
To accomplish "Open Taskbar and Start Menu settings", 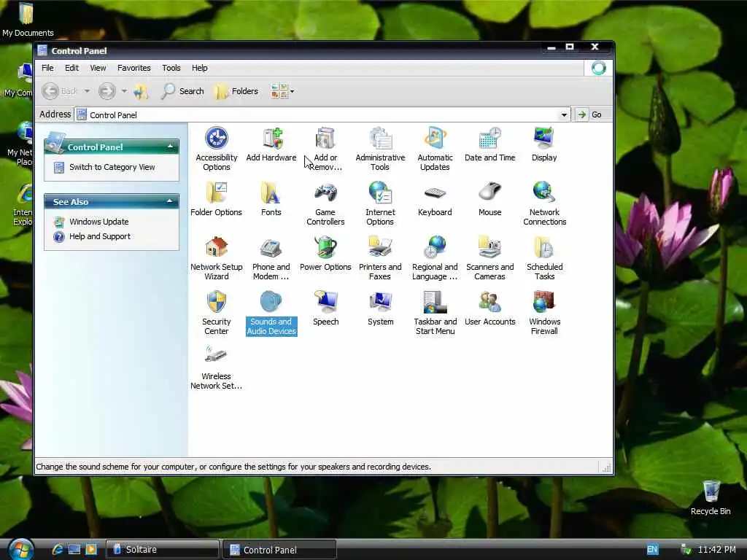I will pos(435,313).
